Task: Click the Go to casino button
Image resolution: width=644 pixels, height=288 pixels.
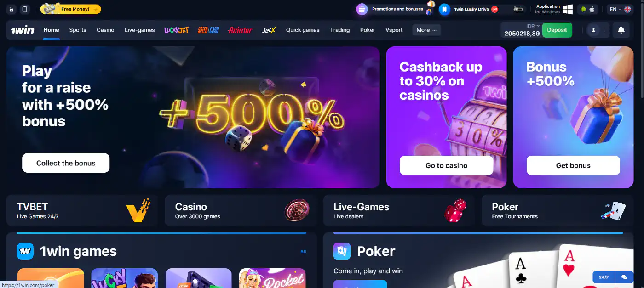Action: [x=446, y=165]
